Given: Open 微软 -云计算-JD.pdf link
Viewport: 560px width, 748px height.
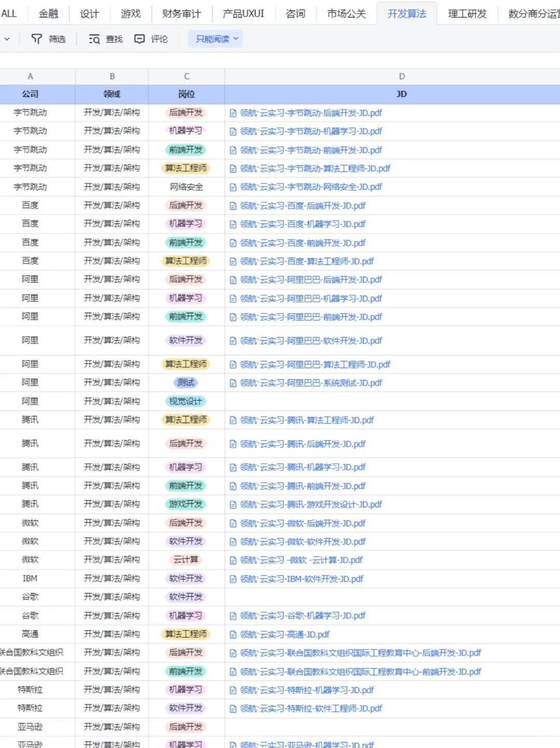Looking at the screenshot, I should pyautogui.click(x=301, y=560).
